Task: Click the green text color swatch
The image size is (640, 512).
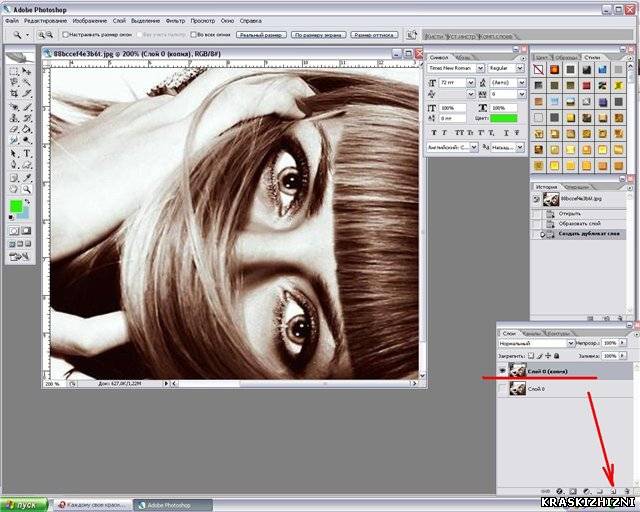Action: tap(504, 118)
